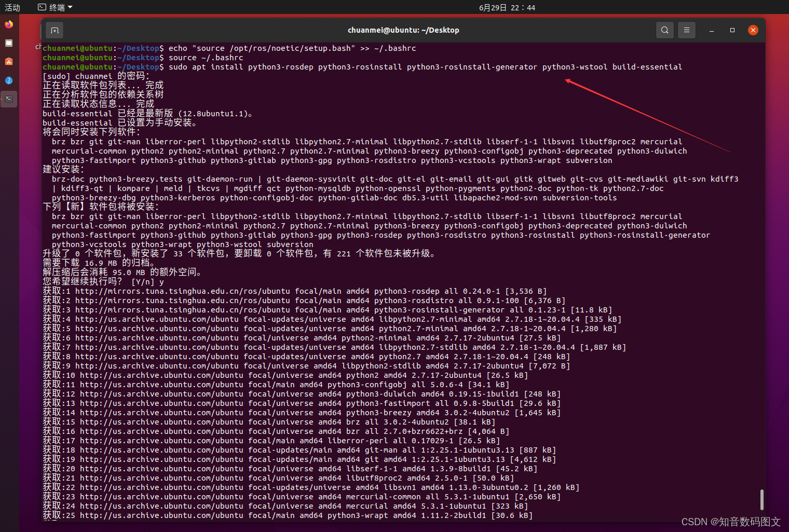
Task: Open the 活动 Activities overview
Action: (x=12, y=7)
